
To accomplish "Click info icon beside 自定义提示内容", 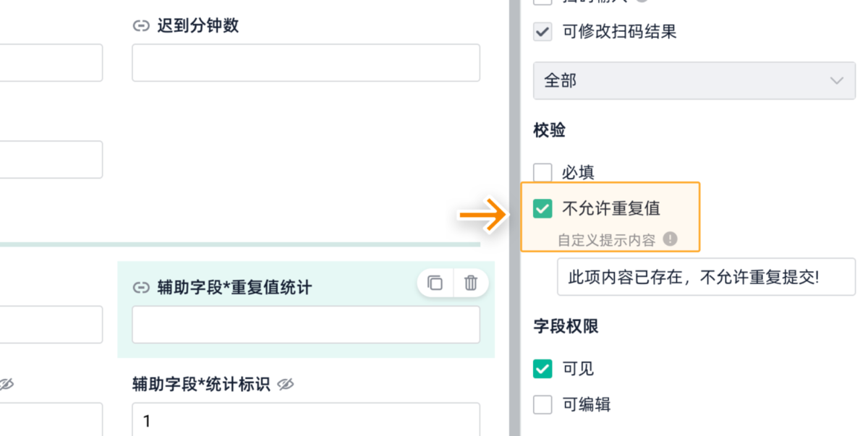I will 671,239.
